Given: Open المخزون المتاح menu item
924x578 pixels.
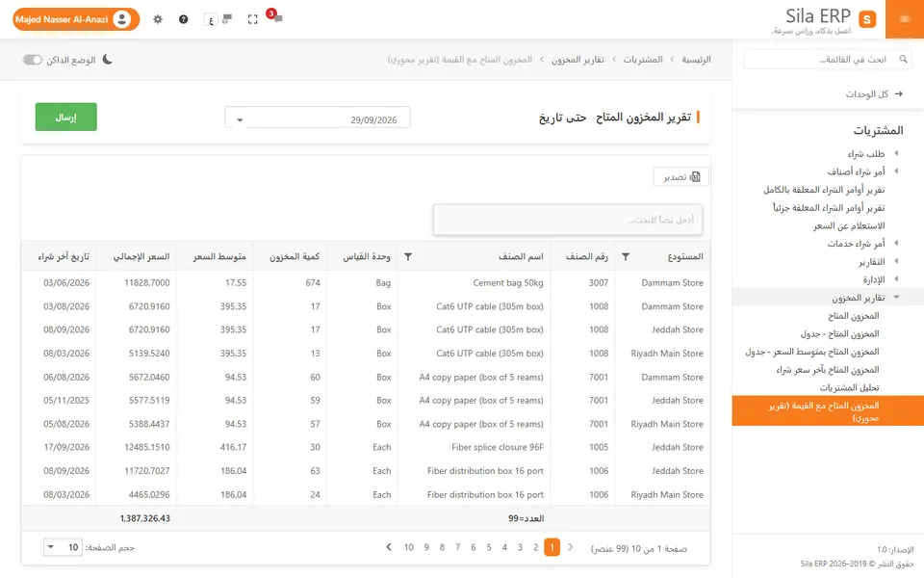Looking at the screenshot, I should [x=853, y=316].
